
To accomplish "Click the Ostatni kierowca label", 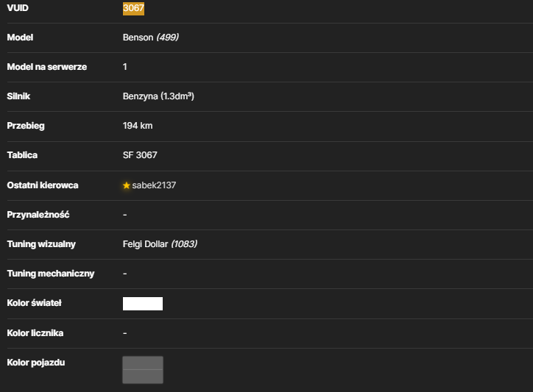I will click(x=43, y=185).
